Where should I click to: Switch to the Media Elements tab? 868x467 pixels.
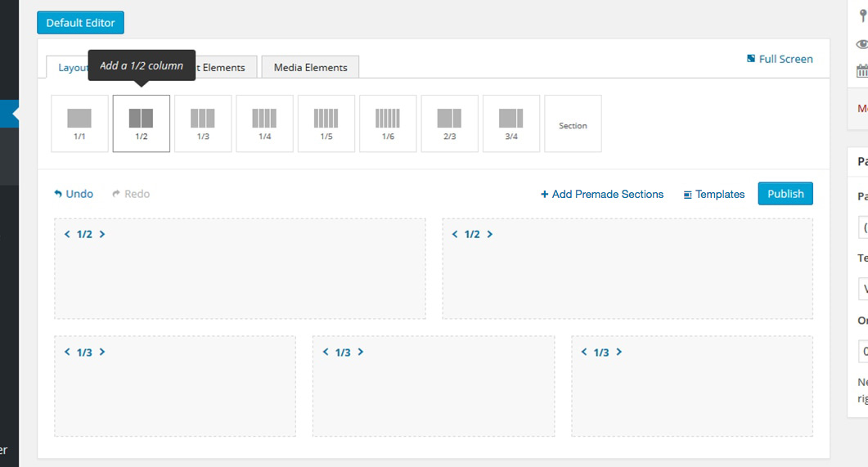click(311, 67)
